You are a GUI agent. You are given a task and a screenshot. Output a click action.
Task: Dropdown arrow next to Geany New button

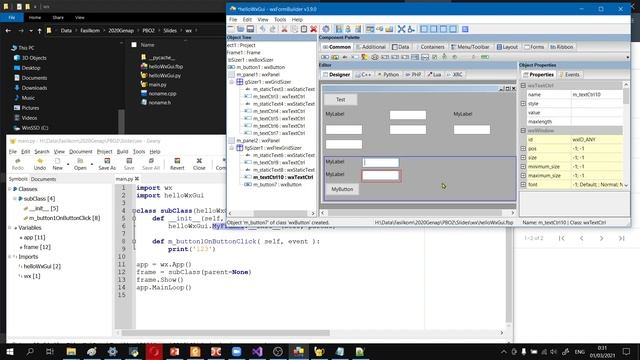68,164
